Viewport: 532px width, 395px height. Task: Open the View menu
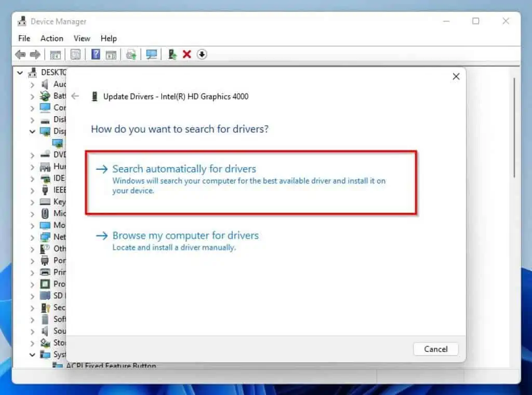point(82,38)
